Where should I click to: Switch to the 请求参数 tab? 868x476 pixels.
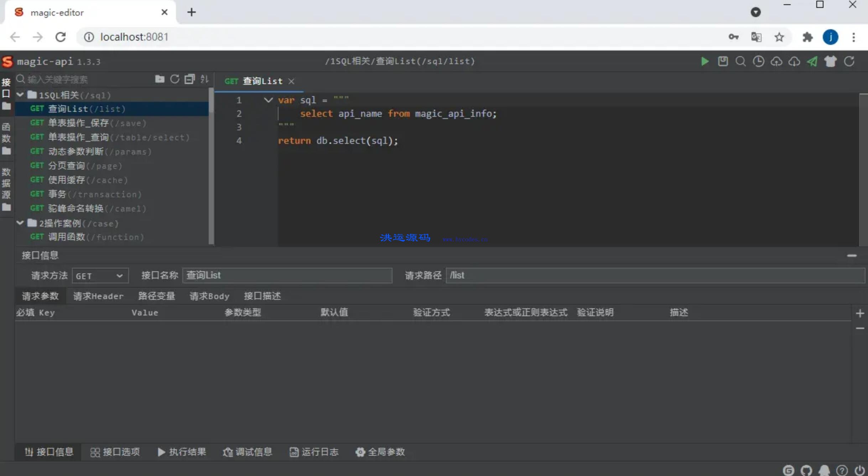point(40,296)
